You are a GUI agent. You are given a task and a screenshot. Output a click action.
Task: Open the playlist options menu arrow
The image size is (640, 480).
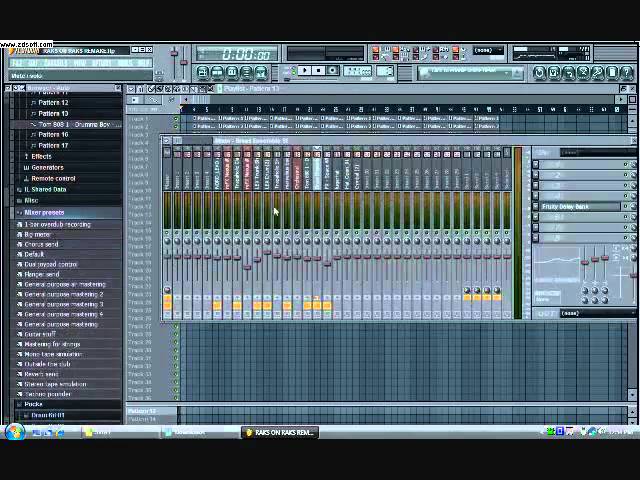pyautogui.click(x=131, y=89)
